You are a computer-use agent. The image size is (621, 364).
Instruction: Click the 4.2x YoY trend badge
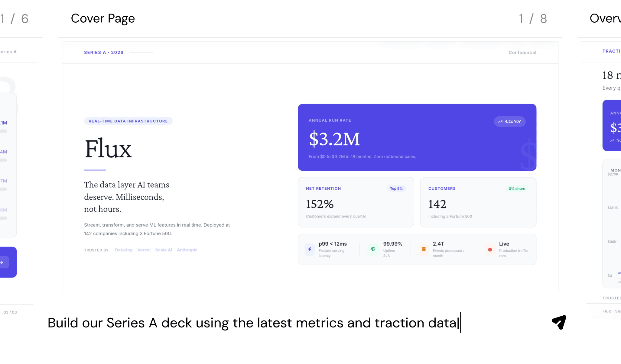pyautogui.click(x=509, y=121)
